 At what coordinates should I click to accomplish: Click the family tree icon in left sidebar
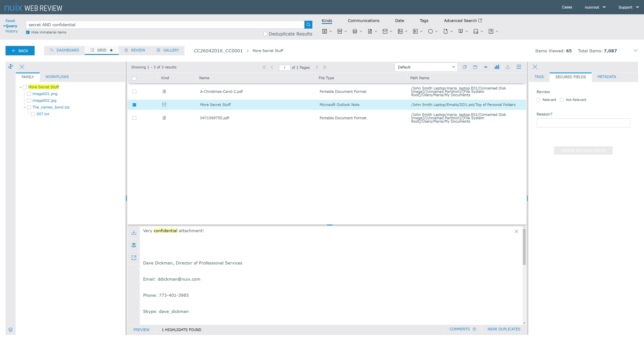click(x=10, y=67)
